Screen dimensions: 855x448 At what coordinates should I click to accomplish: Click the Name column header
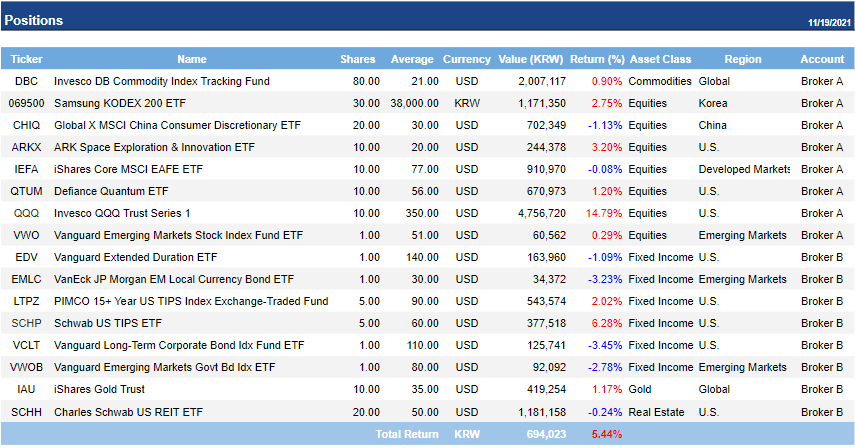point(192,59)
